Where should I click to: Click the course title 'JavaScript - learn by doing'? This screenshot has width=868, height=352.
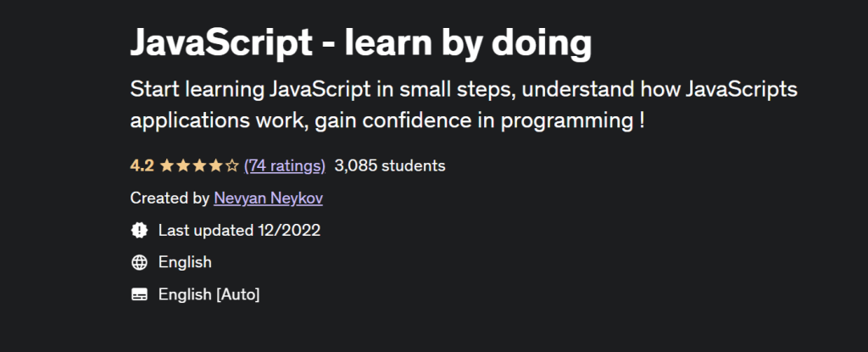tap(360, 42)
